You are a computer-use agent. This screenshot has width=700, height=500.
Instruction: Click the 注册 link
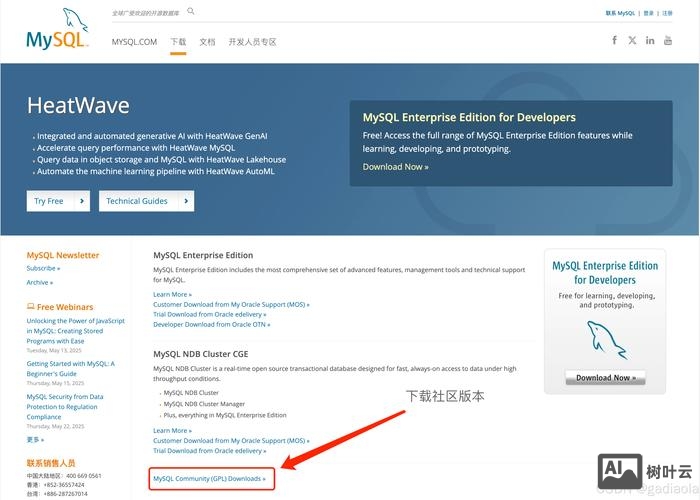tap(667, 13)
